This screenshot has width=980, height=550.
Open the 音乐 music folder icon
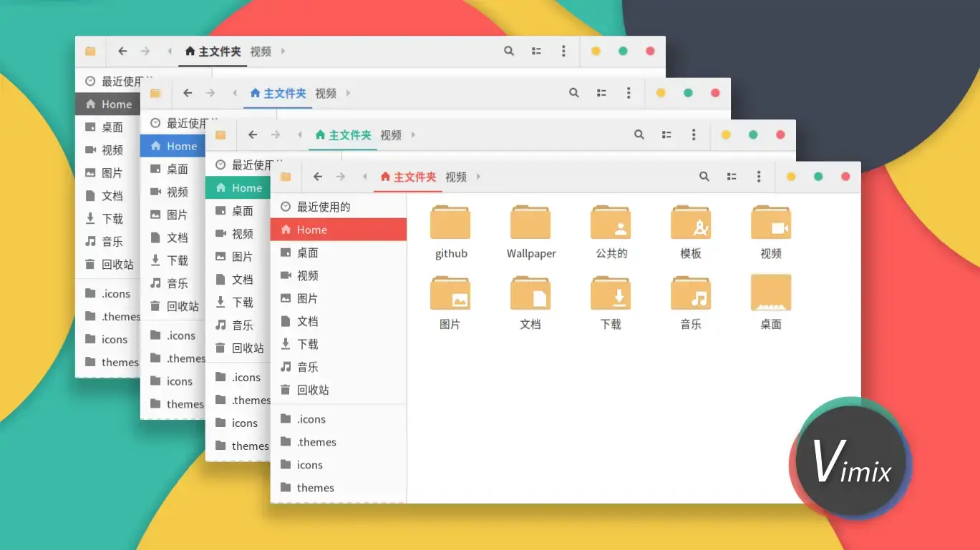coord(690,295)
